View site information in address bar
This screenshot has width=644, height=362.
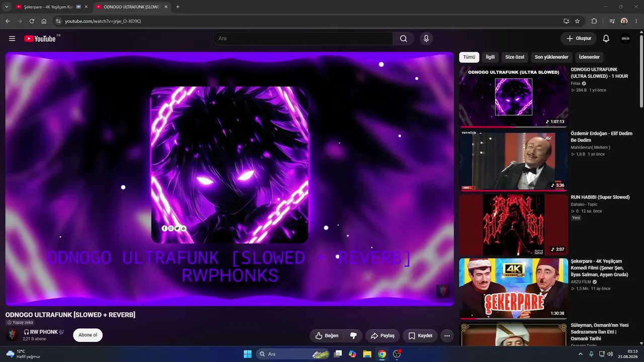pos(58,21)
